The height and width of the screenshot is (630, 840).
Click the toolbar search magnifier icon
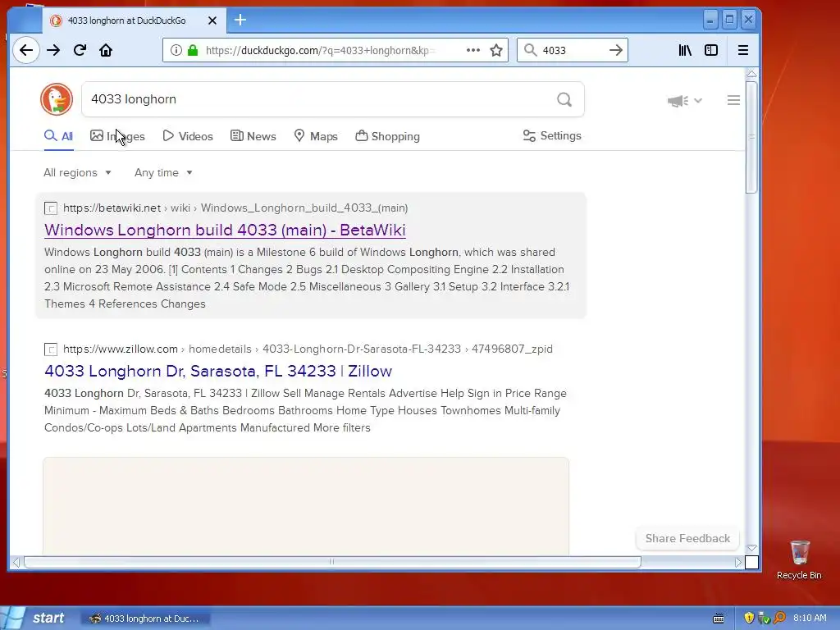coord(530,50)
